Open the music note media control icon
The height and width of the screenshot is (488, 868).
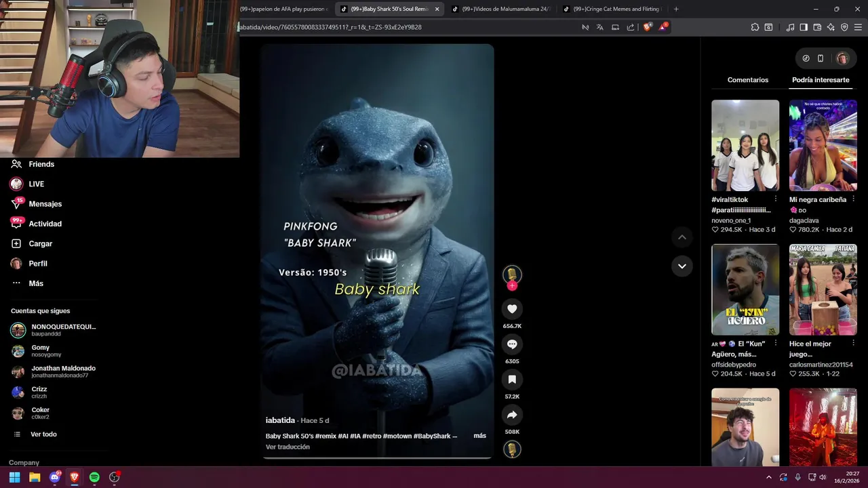pos(790,27)
